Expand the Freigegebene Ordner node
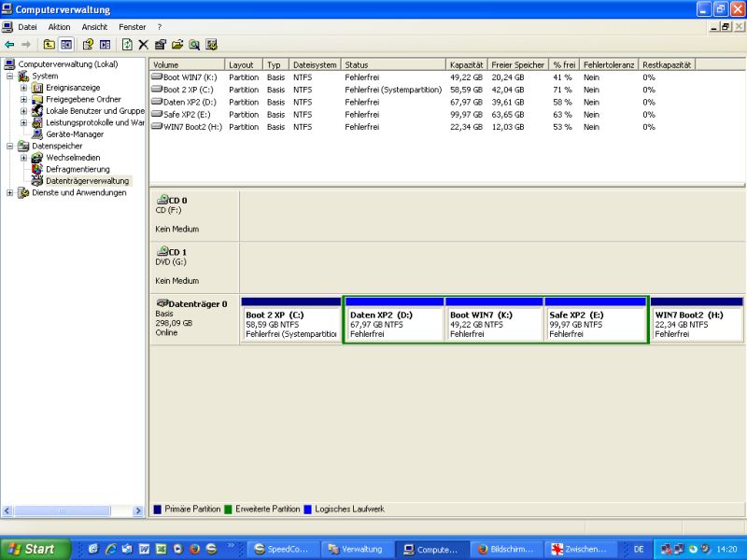 click(x=23, y=100)
